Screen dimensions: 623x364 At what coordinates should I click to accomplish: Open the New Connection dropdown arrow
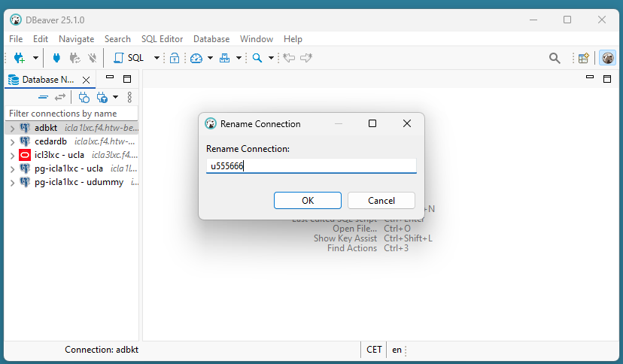[35, 58]
